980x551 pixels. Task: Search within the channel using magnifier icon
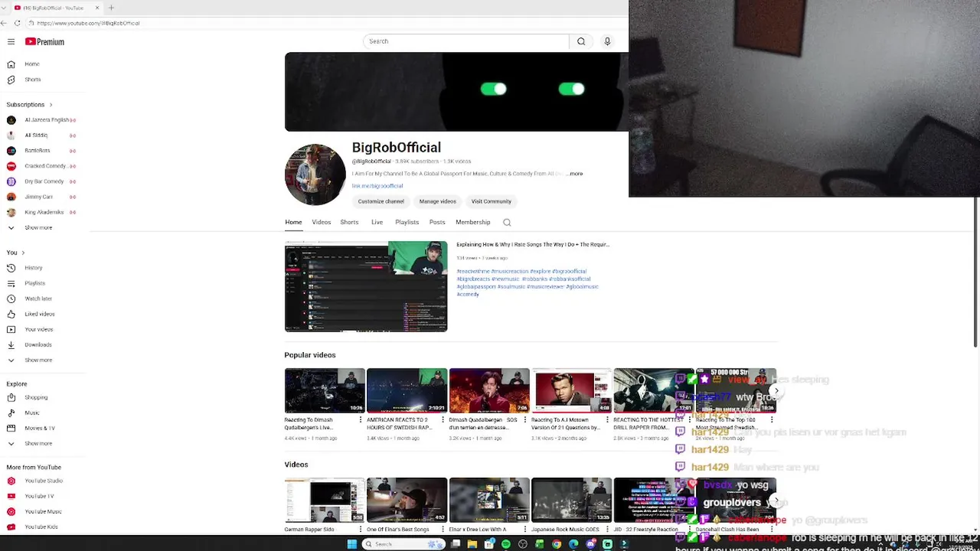[x=507, y=222]
